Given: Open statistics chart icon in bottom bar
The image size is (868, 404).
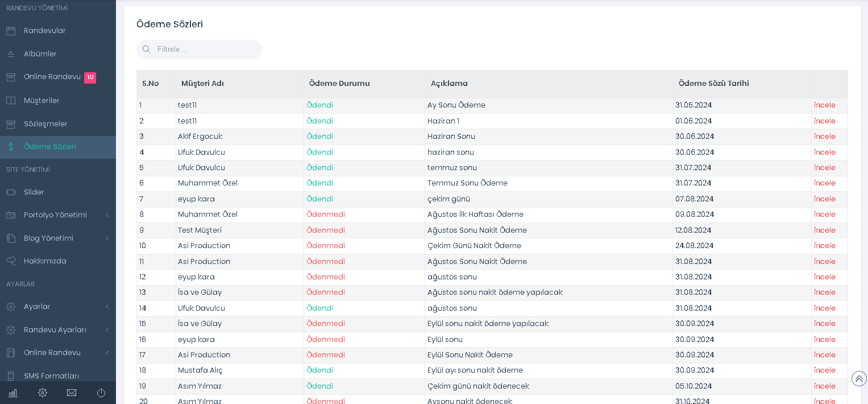Looking at the screenshot, I should point(13,393).
